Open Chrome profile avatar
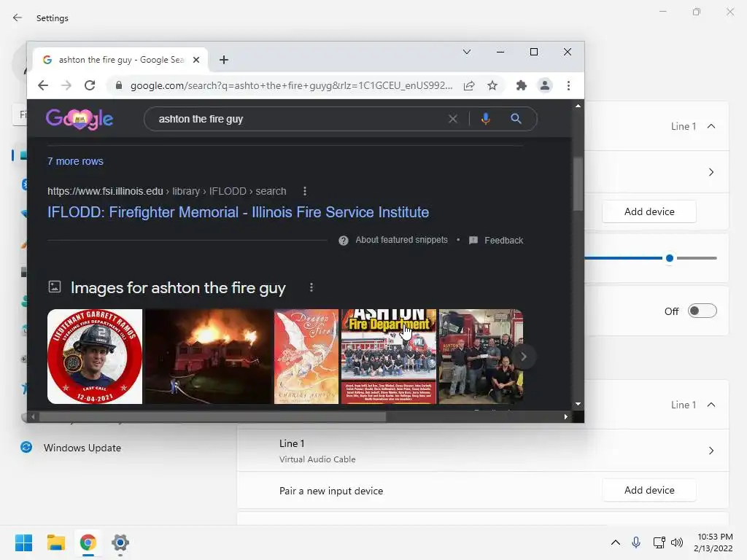The height and width of the screenshot is (560, 747). (x=544, y=86)
